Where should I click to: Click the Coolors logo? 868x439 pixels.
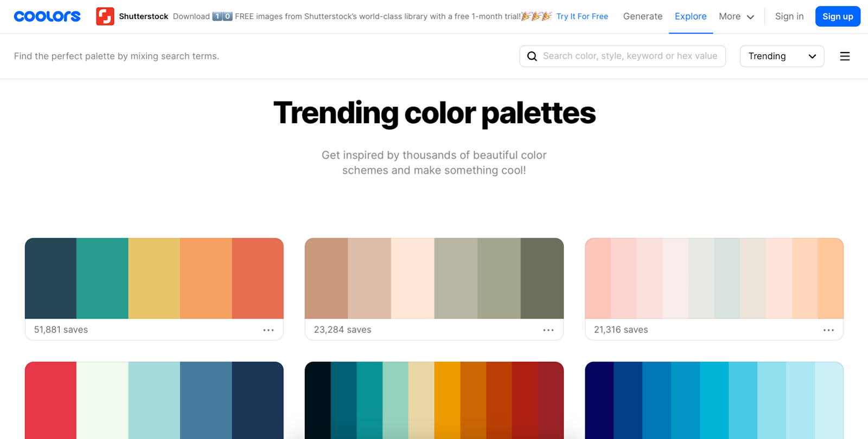click(x=47, y=16)
